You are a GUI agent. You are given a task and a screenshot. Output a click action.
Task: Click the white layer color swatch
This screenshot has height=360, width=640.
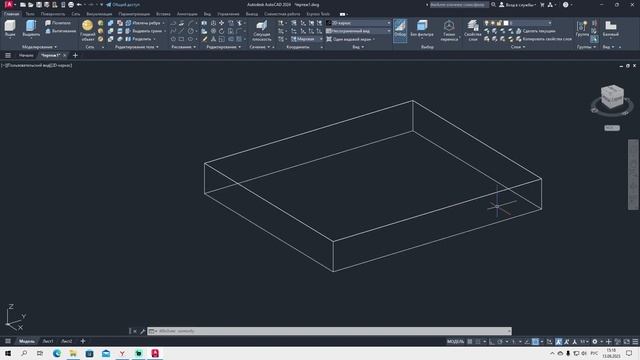tap(506, 23)
